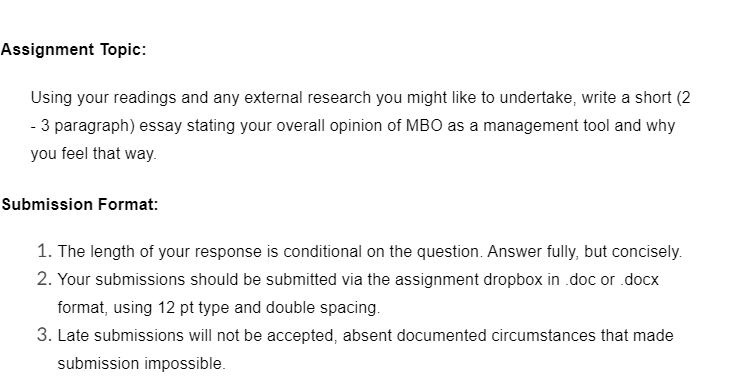
Task: Click the word "MBO" in the essay prompt
Action: pyautogui.click(x=424, y=126)
